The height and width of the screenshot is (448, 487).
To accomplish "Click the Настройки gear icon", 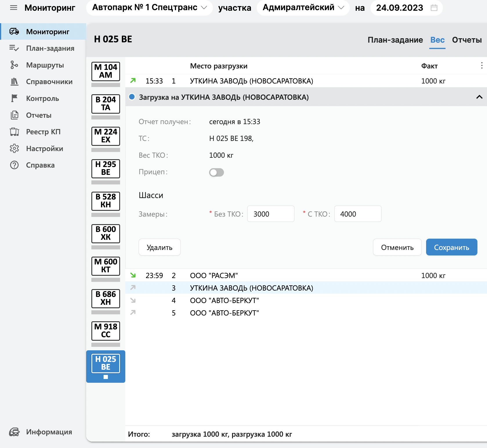I will tap(14, 148).
